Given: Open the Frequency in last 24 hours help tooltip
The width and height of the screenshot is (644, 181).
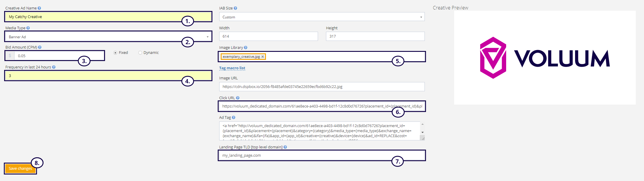Looking at the screenshot, I should point(54,67).
